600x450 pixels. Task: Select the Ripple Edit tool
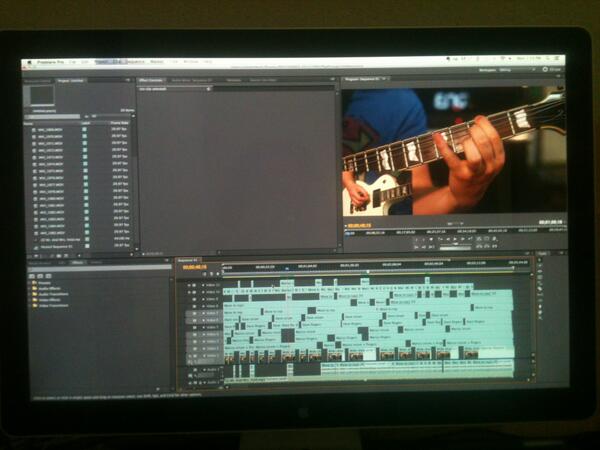click(x=540, y=271)
